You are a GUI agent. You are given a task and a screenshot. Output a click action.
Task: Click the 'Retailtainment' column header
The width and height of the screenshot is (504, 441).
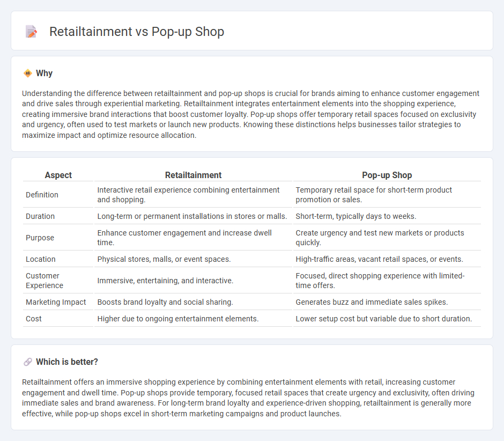point(193,175)
